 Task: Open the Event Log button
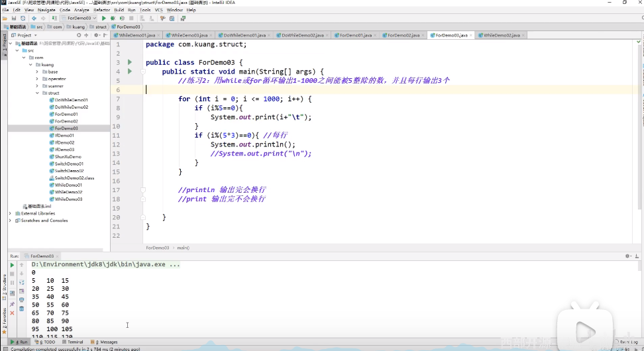click(627, 342)
